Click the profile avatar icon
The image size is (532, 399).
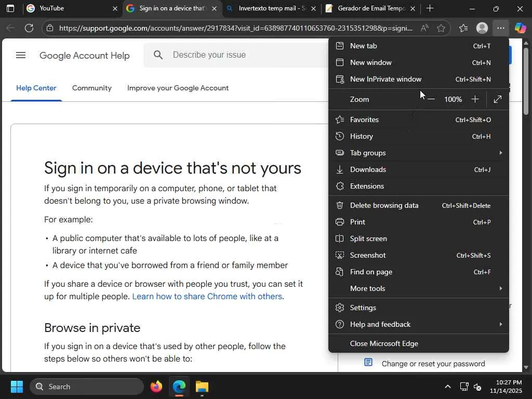coord(482,28)
